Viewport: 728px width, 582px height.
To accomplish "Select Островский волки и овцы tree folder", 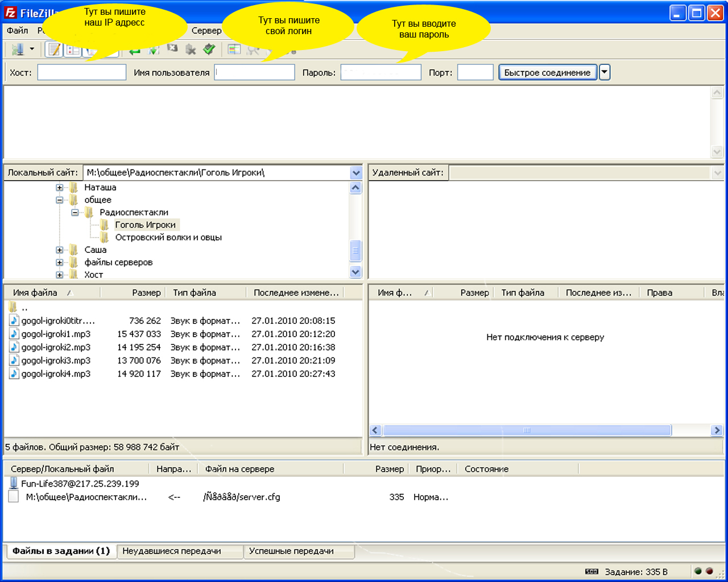I will [x=168, y=238].
